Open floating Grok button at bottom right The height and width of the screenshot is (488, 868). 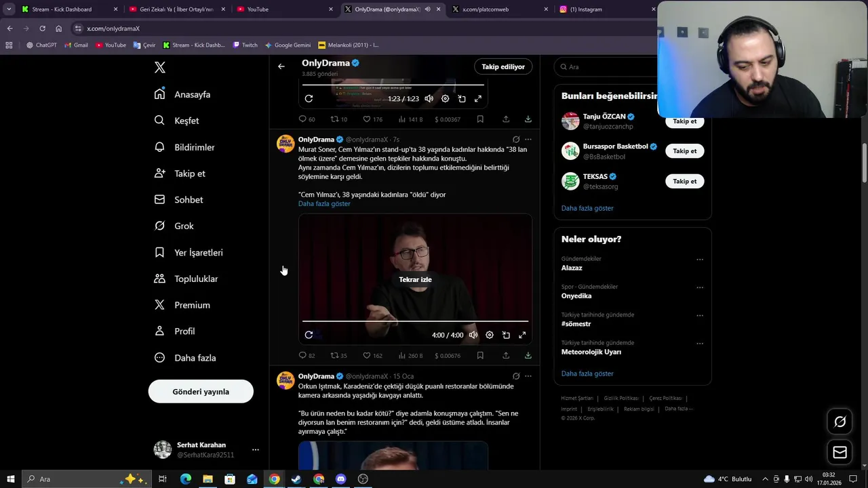click(840, 422)
